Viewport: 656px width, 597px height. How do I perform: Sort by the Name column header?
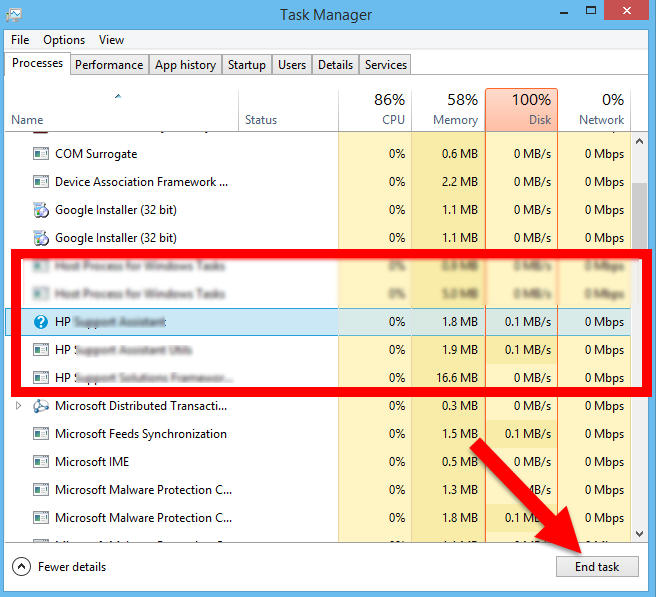click(121, 110)
